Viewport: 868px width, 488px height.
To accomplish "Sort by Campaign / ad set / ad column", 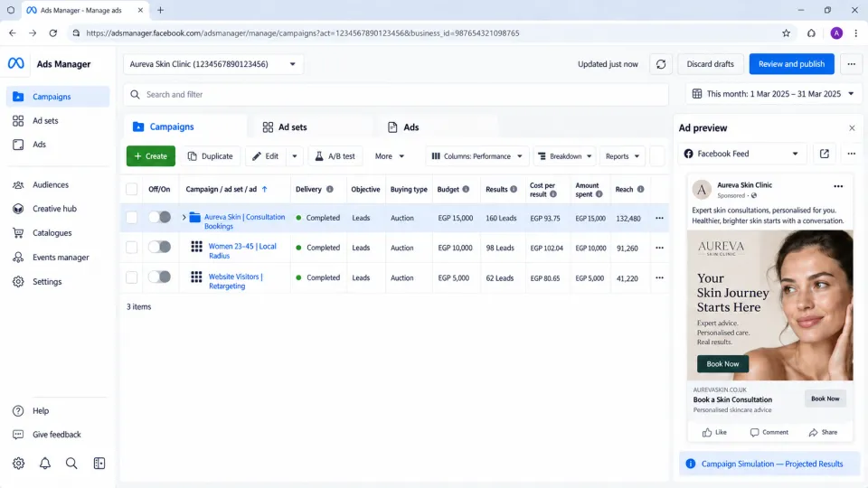I will [226, 189].
